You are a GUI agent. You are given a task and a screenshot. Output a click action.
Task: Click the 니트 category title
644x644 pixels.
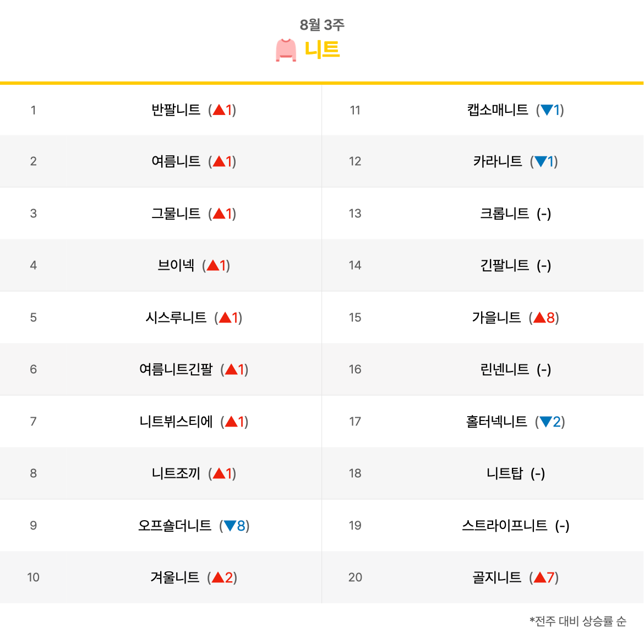(x=322, y=50)
